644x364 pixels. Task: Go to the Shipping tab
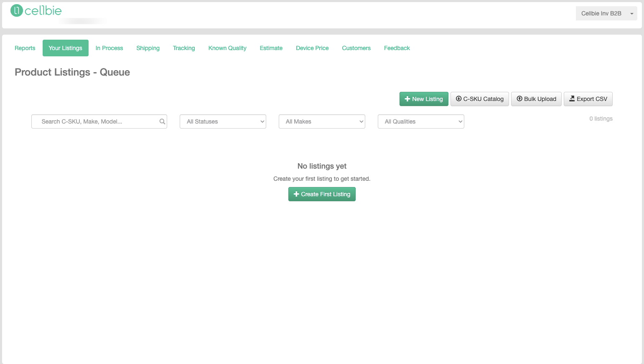coord(148,48)
